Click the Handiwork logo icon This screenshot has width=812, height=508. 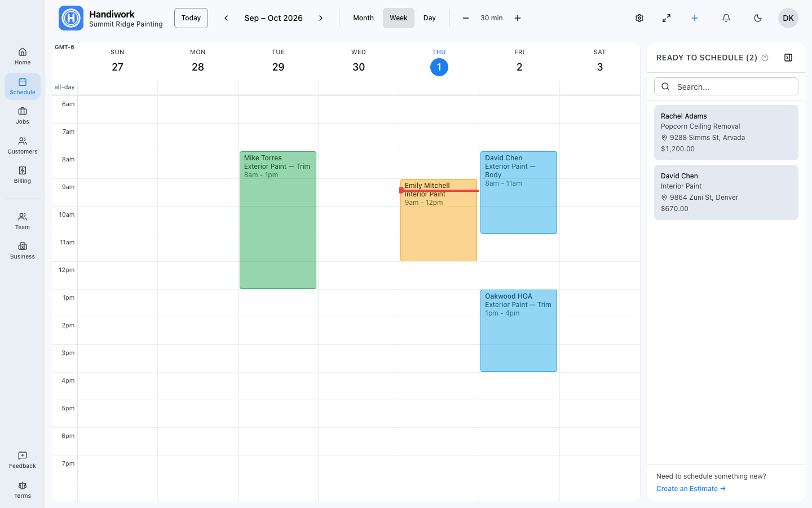[x=71, y=18]
